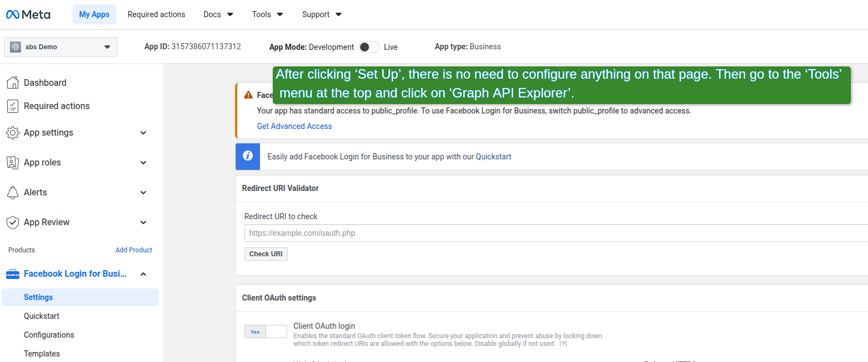Expand the App settings section
The image size is (868, 362).
click(143, 133)
